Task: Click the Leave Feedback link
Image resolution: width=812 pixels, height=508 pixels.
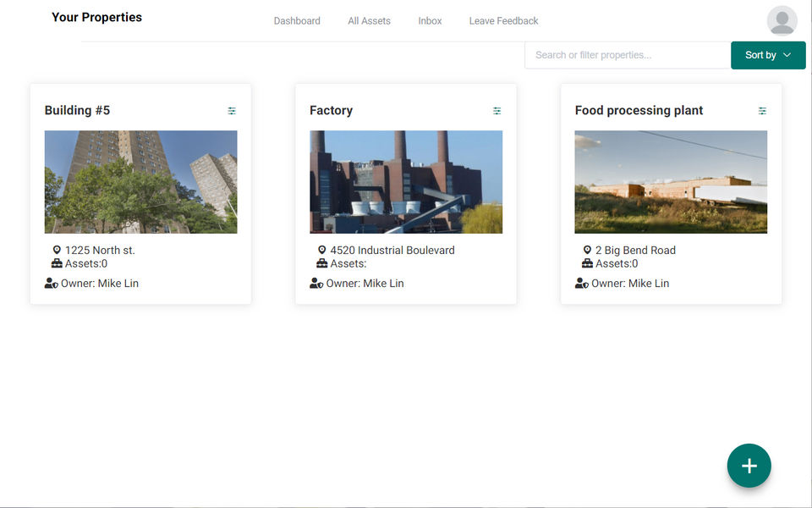Action: click(503, 21)
